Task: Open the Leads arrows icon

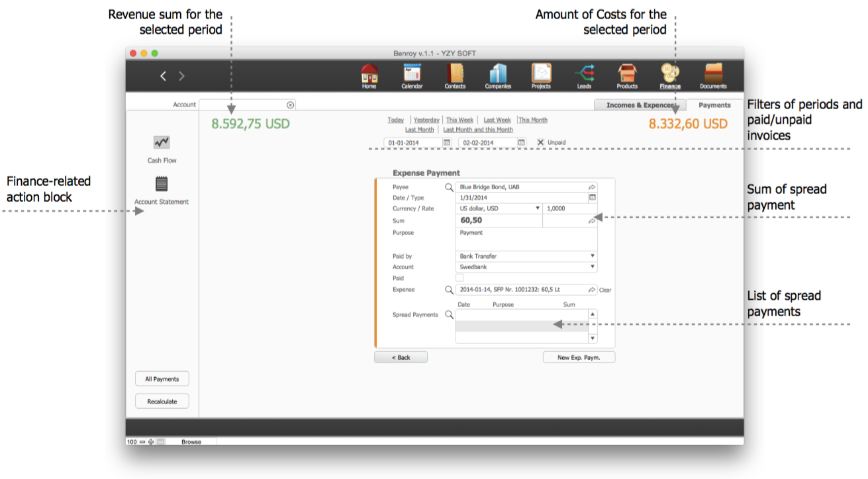Action: click(x=584, y=74)
